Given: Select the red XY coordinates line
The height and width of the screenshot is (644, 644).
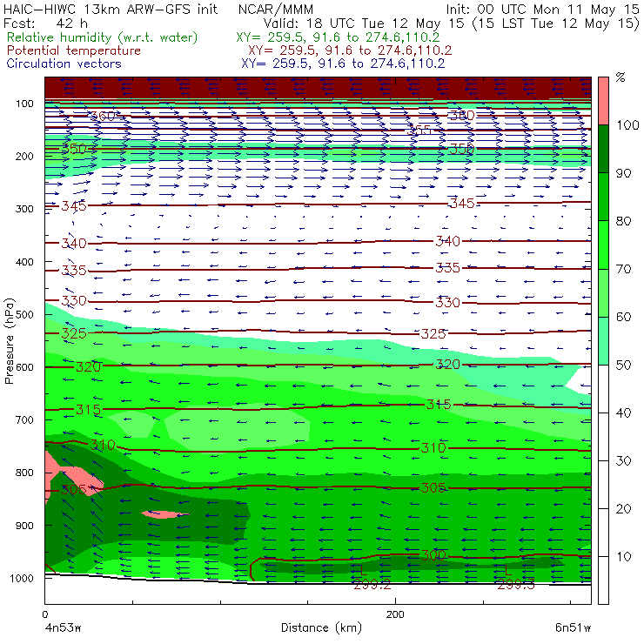Looking at the screenshot, I should [x=350, y=50].
